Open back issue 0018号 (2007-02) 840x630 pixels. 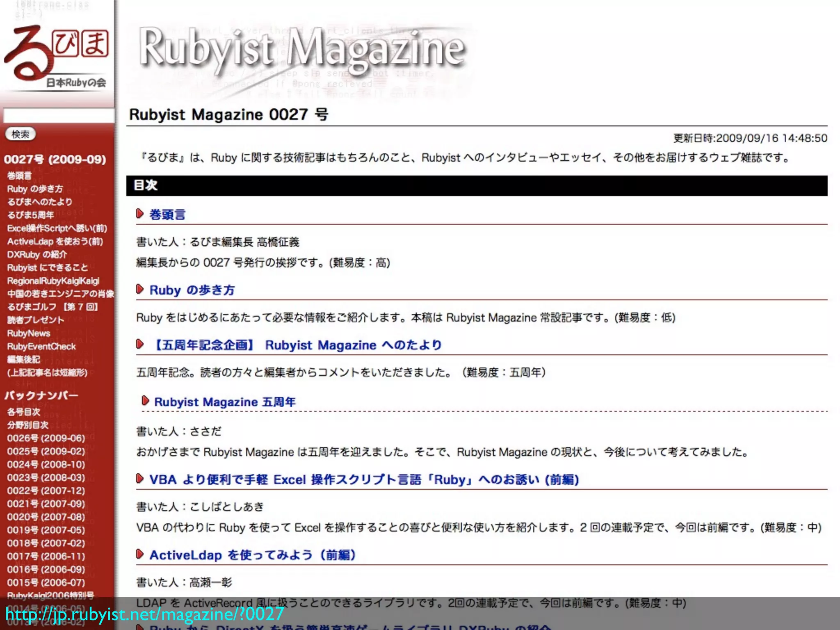(x=46, y=543)
